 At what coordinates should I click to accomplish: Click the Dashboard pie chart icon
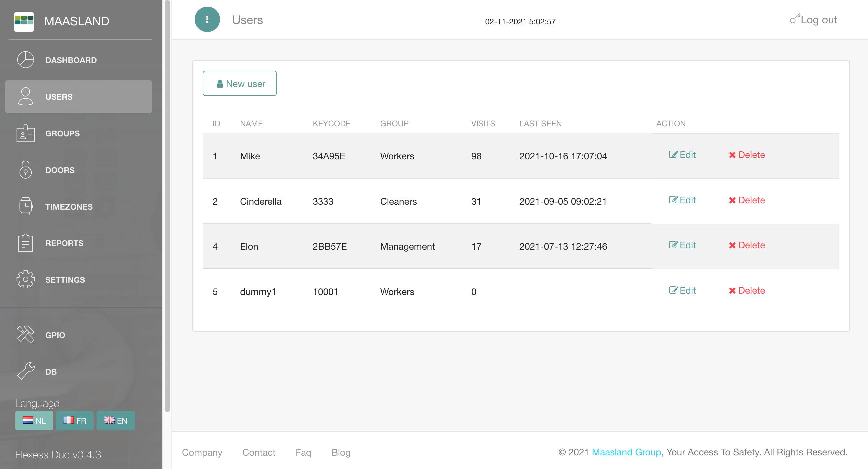(x=26, y=60)
